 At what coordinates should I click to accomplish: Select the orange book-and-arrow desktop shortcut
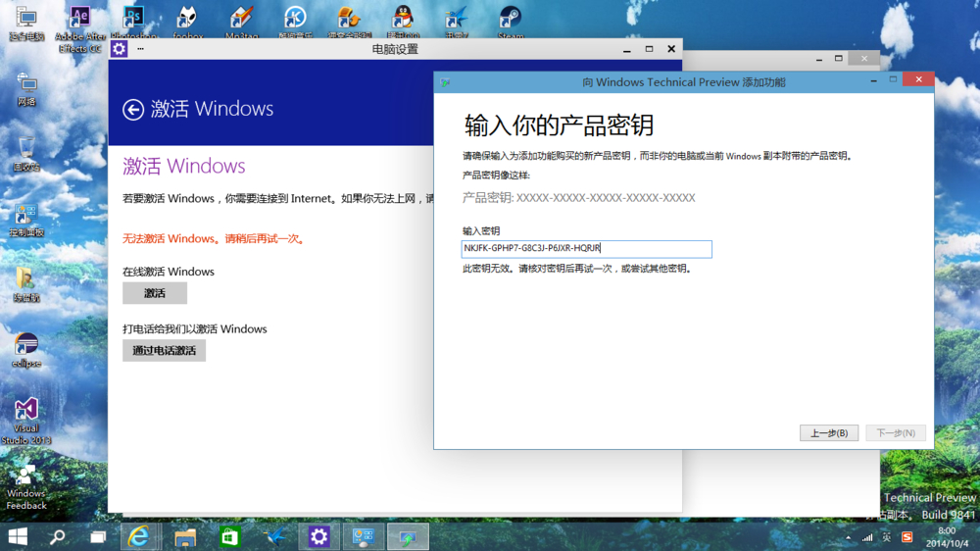[x=349, y=22]
